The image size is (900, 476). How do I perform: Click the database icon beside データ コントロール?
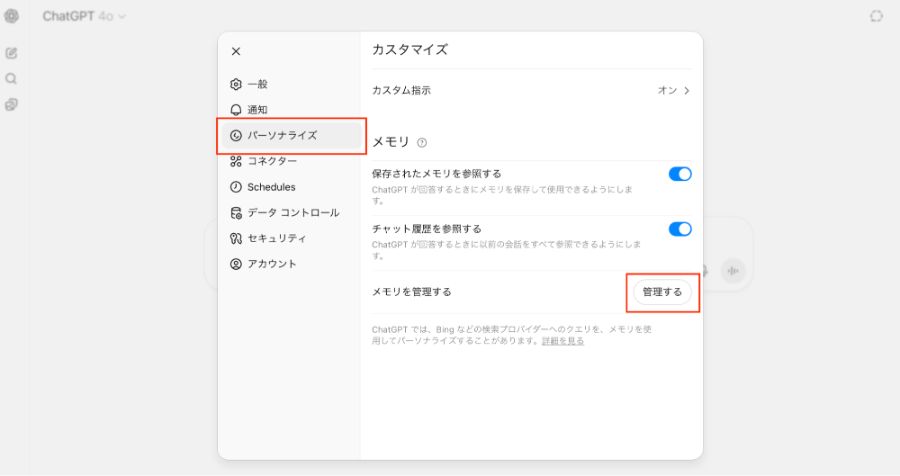point(236,213)
